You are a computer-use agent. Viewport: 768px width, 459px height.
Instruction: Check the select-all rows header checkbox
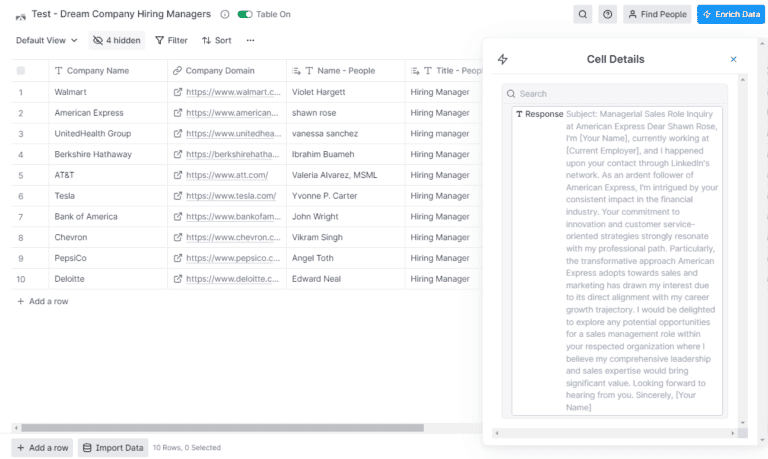click(x=21, y=71)
